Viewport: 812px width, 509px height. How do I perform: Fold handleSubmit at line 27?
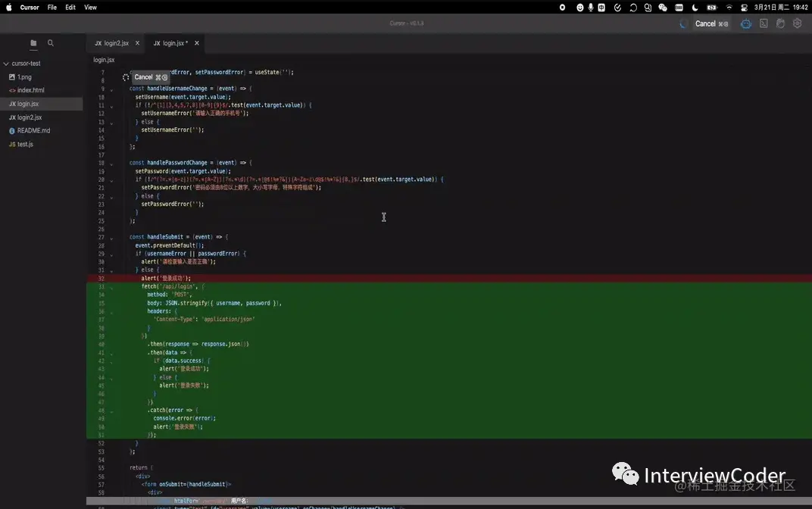[x=111, y=238]
